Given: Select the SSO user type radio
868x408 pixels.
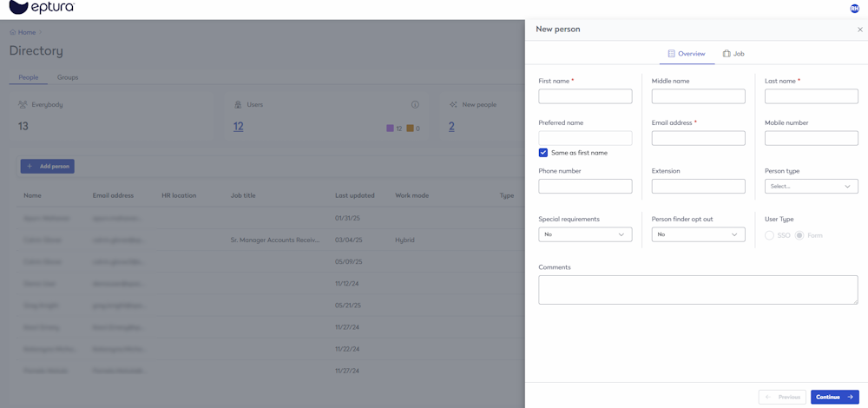Looking at the screenshot, I should [769, 235].
